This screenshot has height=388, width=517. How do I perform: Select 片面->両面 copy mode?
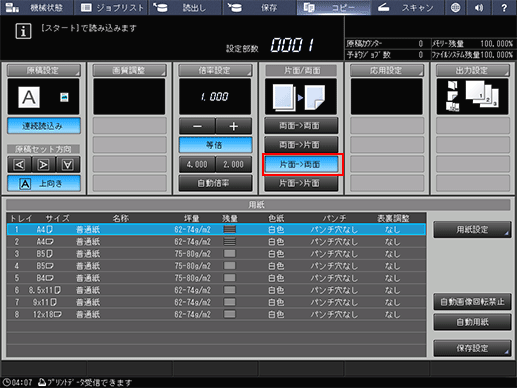coord(301,165)
